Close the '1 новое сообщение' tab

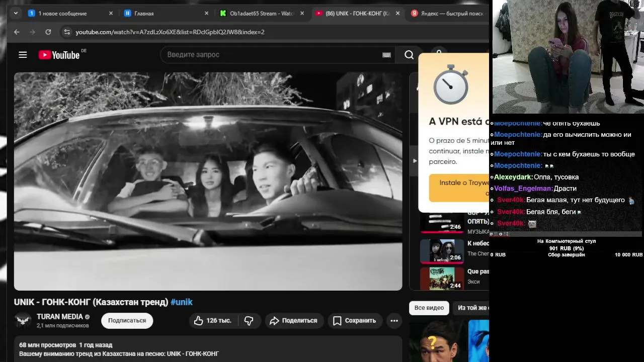pos(111,14)
